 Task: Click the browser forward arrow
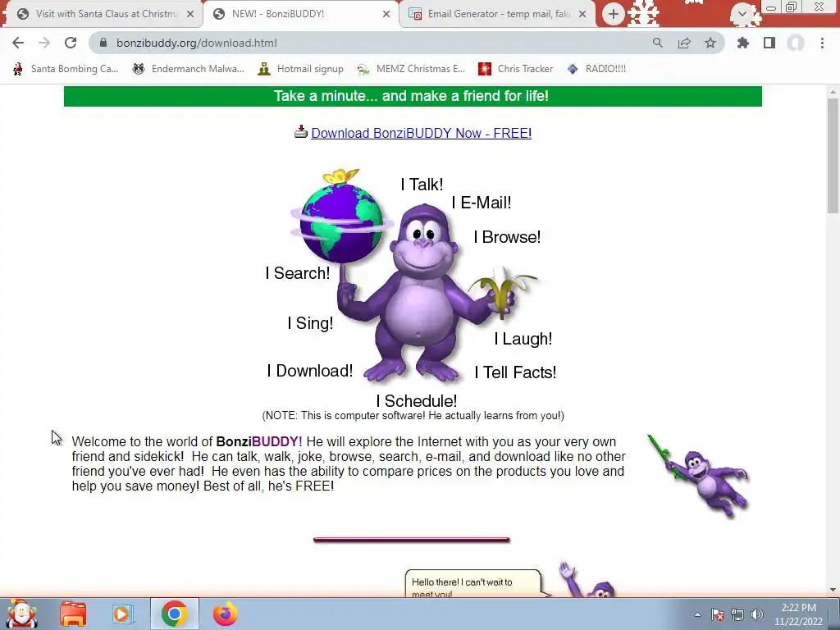[44, 43]
